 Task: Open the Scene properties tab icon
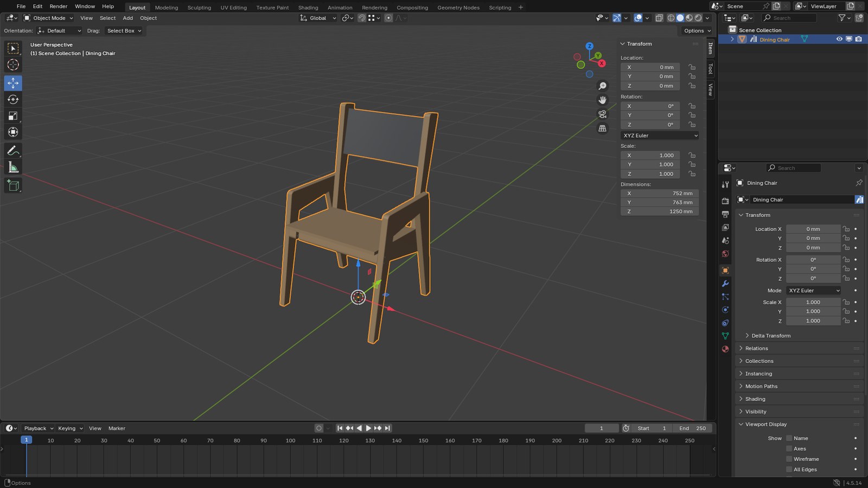click(725, 240)
